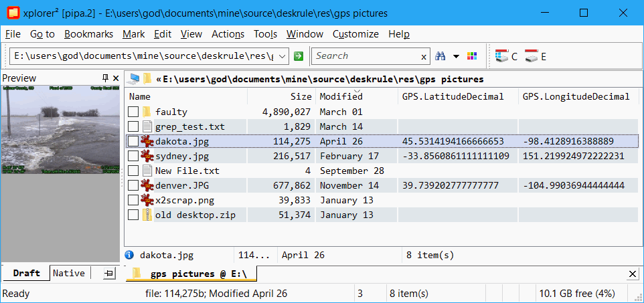The width and height of the screenshot is (644, 303).
Task: Pin the Preview panel
Action: click(105, 78)
